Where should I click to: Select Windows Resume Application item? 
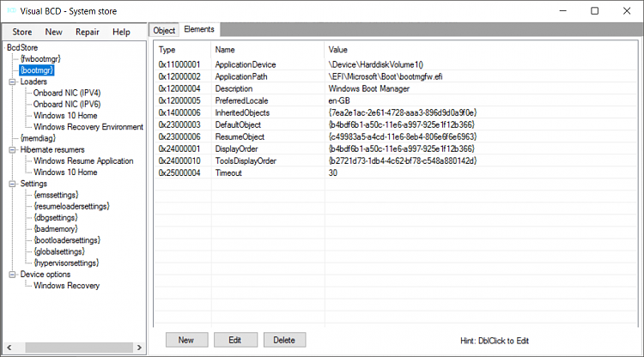click(x=83, y=161)
